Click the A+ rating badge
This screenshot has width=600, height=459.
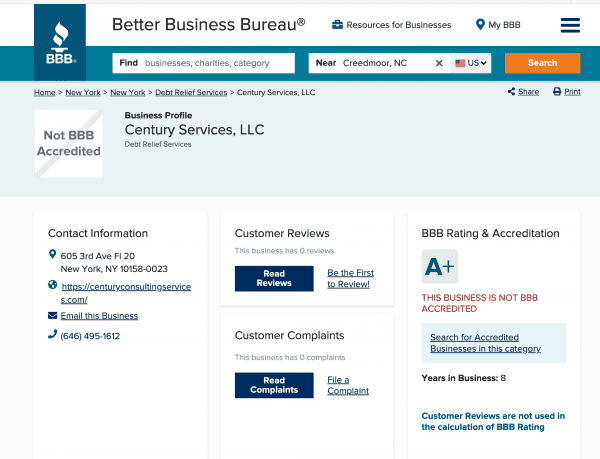[x=440, y=267]
